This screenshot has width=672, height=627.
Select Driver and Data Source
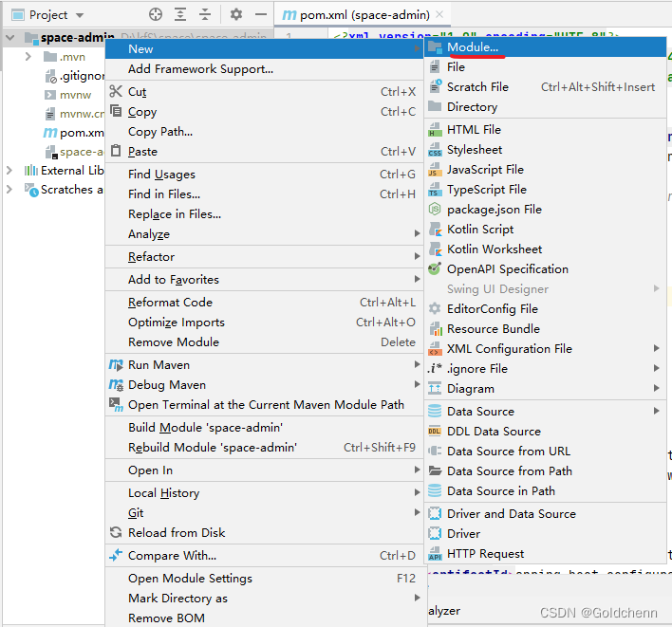545,513
